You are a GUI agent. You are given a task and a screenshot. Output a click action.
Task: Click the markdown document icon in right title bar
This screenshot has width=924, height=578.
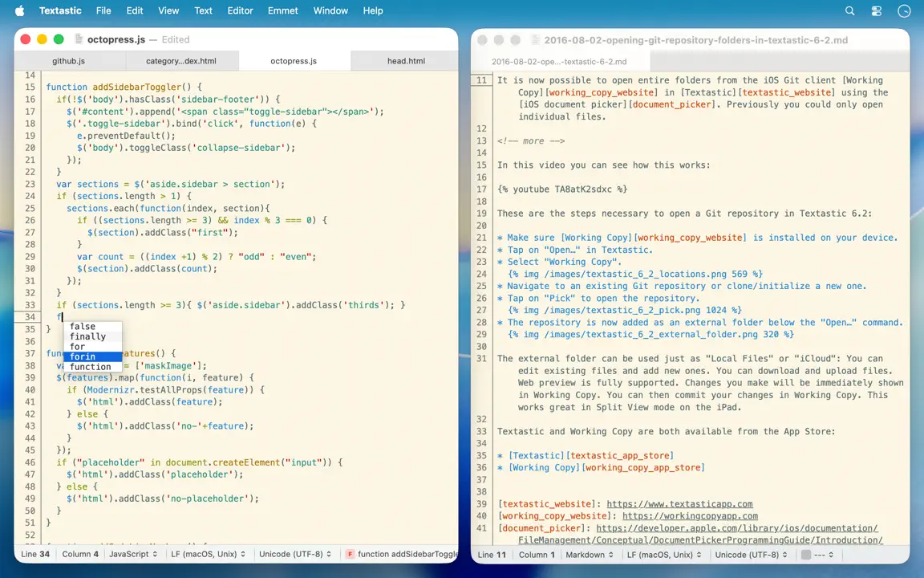535,40
